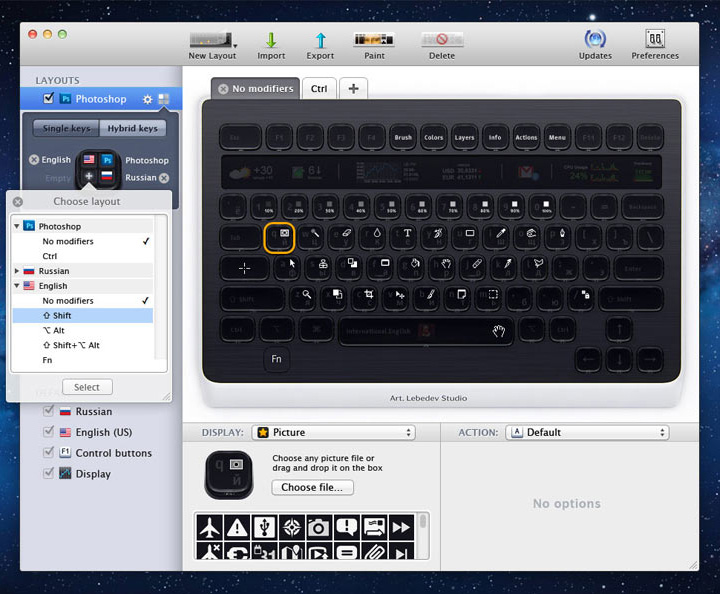The width and height of the screenshot is (720, 594).
Task: Click the grid icon next to Photoshop layout
Action: (x=163, y=99)
